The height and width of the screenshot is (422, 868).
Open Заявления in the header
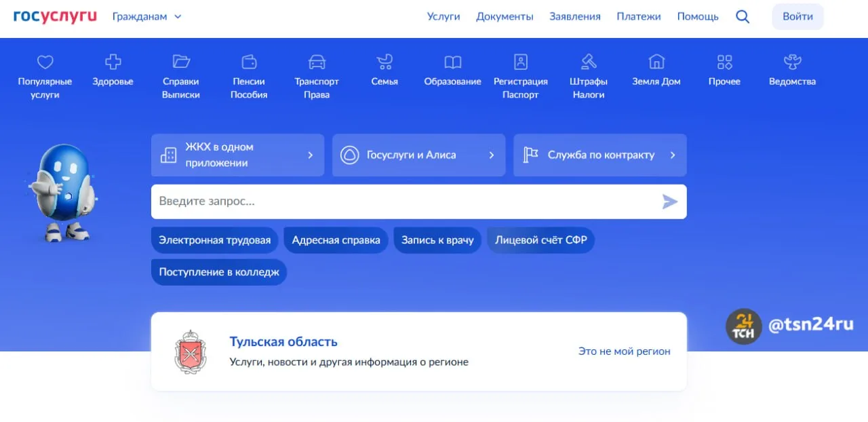575,16
